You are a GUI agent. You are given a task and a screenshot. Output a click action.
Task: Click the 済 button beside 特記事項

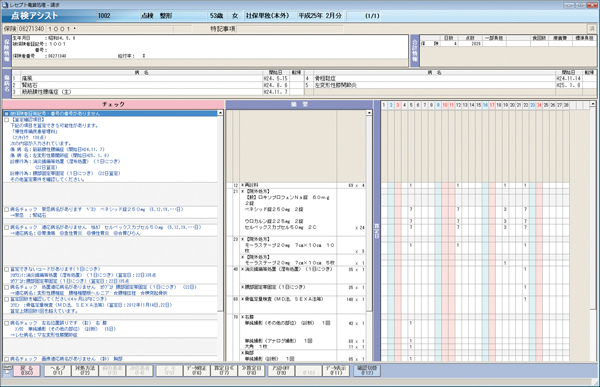click(x=592, y=29)
